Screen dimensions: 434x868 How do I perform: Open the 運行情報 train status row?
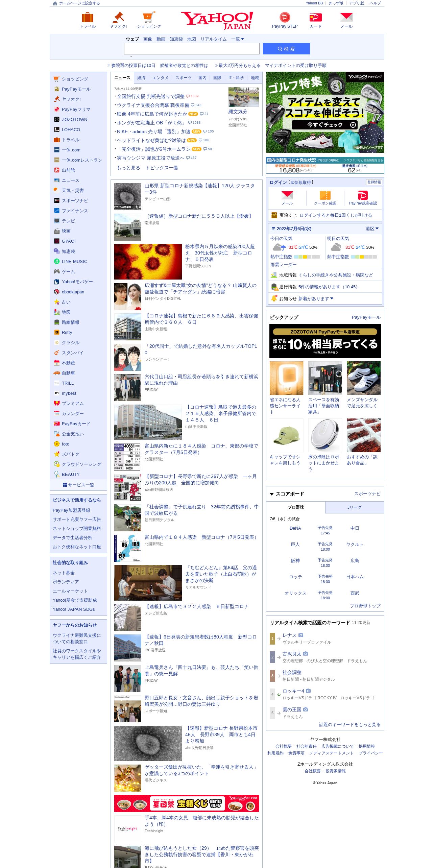(325, 287)
